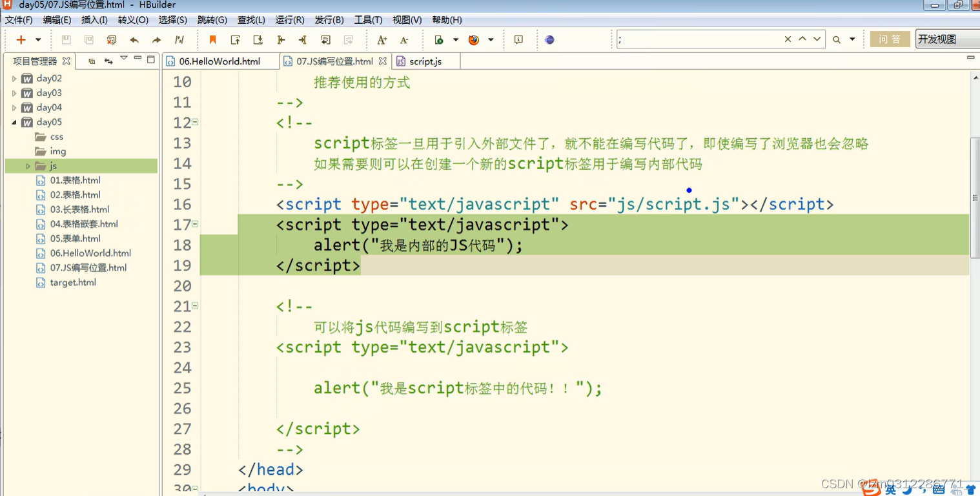Collapse the day05 project node
Image resolution: width=980 pixels, height=496 pixels.
(14, 121)
